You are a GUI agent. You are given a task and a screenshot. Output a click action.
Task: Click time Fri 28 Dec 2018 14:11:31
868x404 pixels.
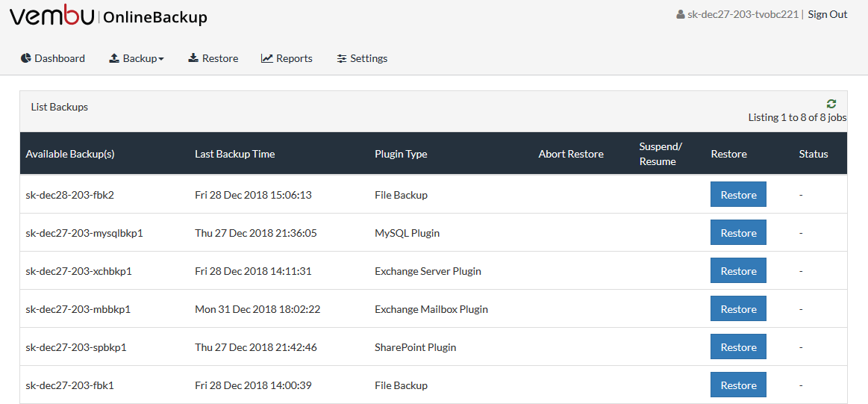click(x=253, y=272)
